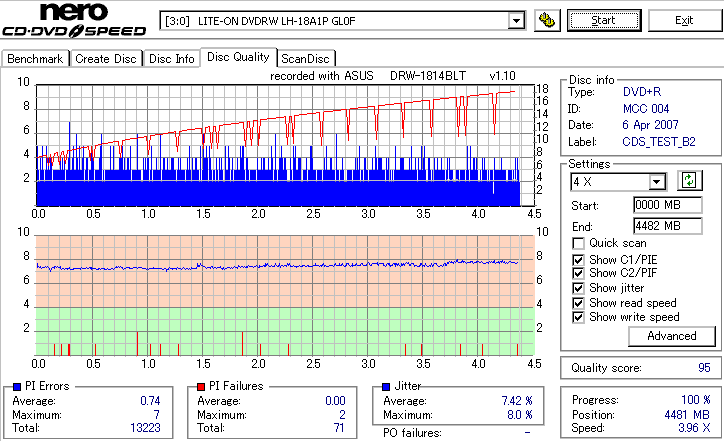Open the drive selection dropdown arrow
Screen dimensions: 724x441
516,21
